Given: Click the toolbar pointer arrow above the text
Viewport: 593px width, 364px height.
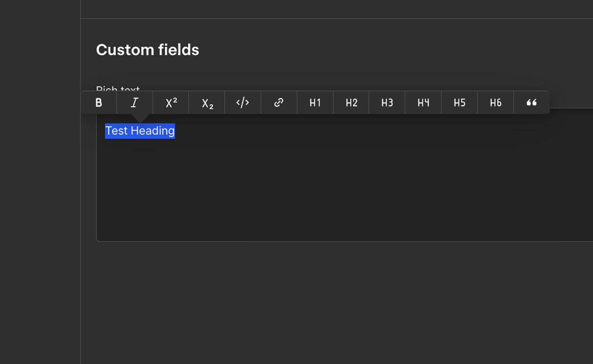Looking at the screenshot, I should [140, 118].
